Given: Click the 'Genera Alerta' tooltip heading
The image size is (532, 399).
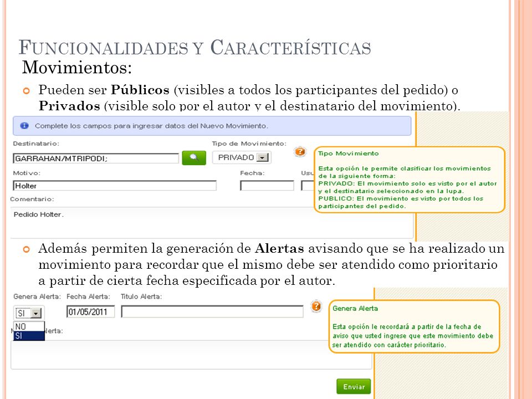Looking at the screenshot, I should (x=355, y=309).
